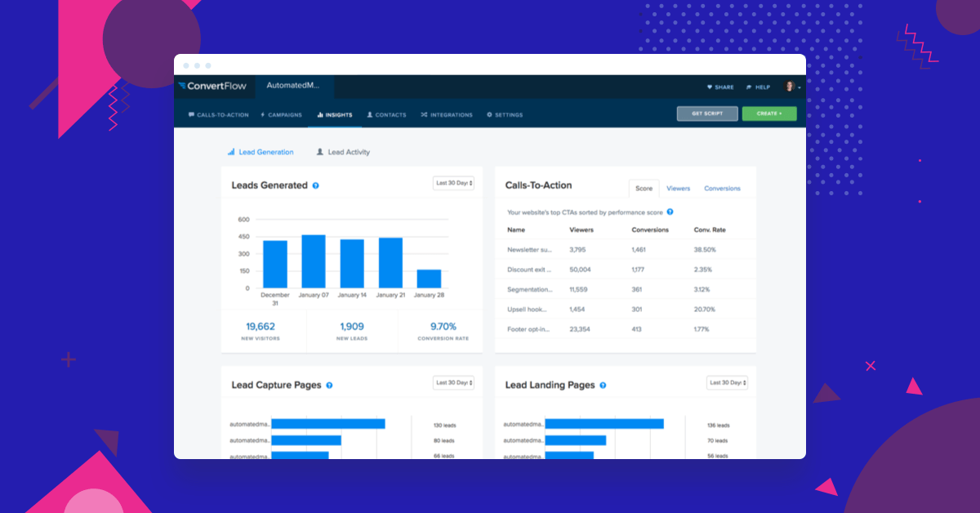980x513 pixels.
Task: Click the Get Script button
Action: 707,114
